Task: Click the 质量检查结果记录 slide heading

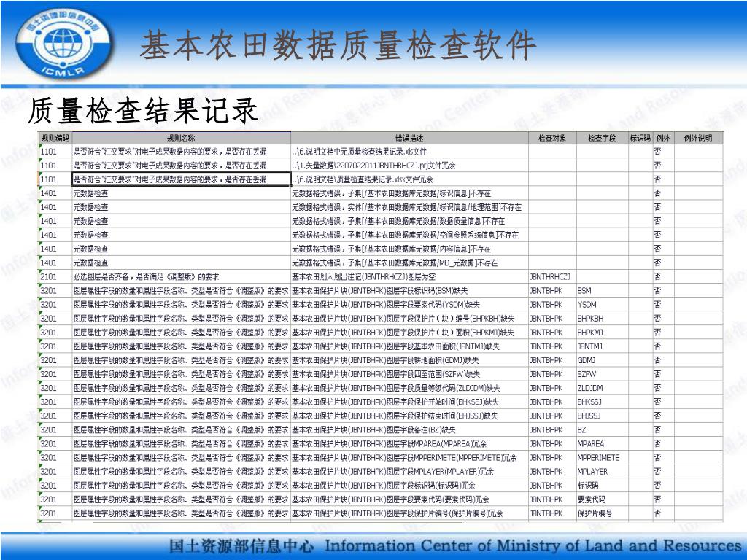Action: (142, 111)
